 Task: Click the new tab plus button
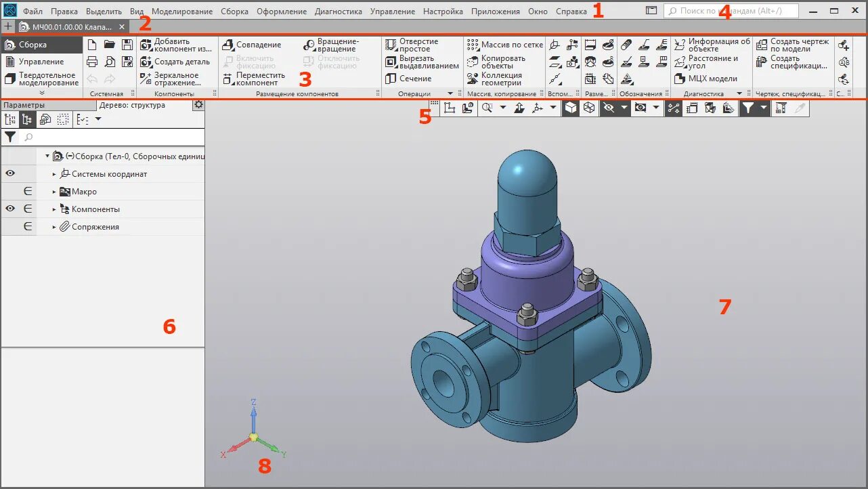tap(8, 26)
